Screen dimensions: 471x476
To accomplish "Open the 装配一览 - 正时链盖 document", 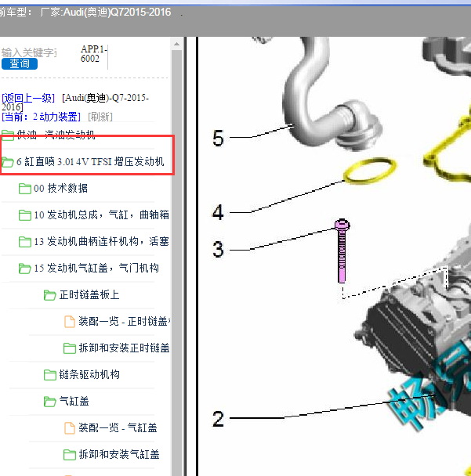I will point(124,321).
